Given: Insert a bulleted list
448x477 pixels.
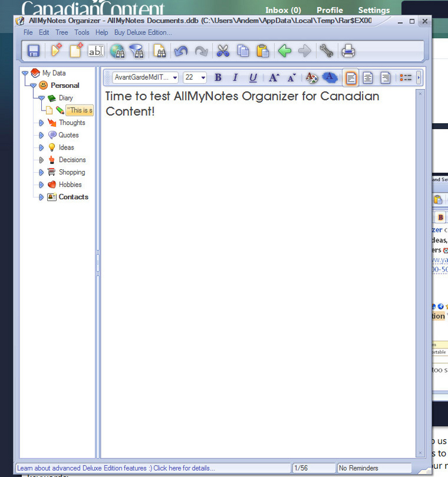Looking at the screenshot, I should [x=406, y=78].
